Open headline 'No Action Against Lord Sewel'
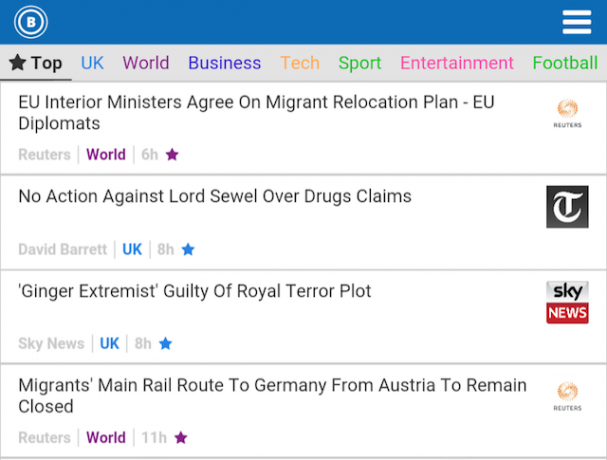 pyautogui.click(x=215, y=196)
